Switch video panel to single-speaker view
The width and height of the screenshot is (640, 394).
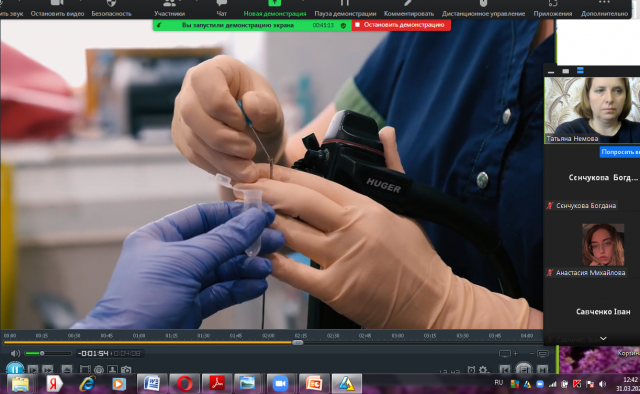pos(565,71)
